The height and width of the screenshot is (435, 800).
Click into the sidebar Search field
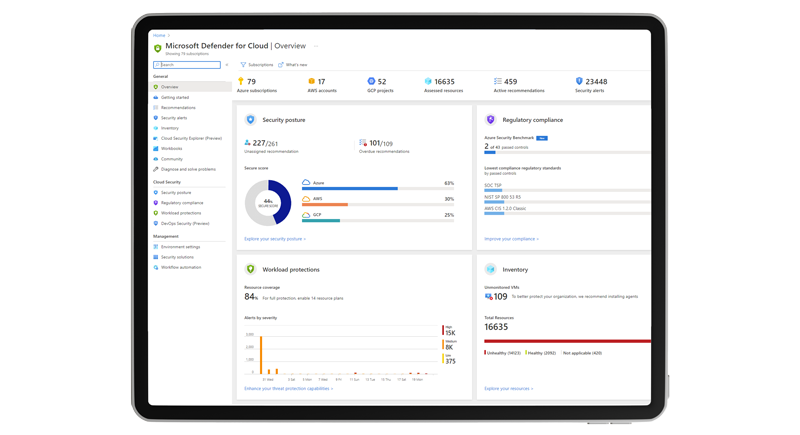click(187, 65)
